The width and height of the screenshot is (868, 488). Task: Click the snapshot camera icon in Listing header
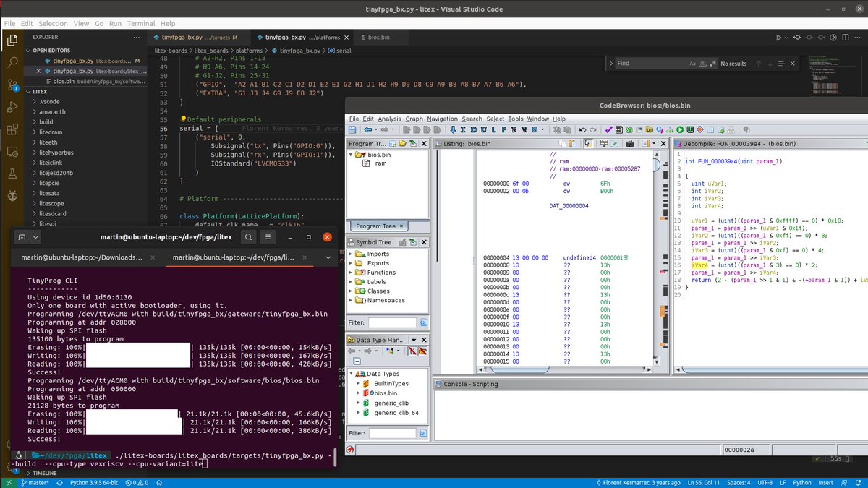point(629,144)
